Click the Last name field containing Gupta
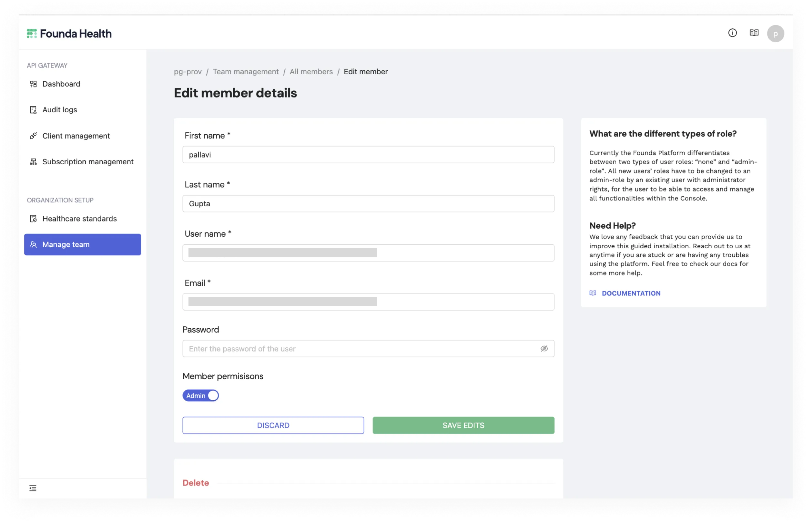The height and width of the screenshot is (523, 812). point(368,204)
